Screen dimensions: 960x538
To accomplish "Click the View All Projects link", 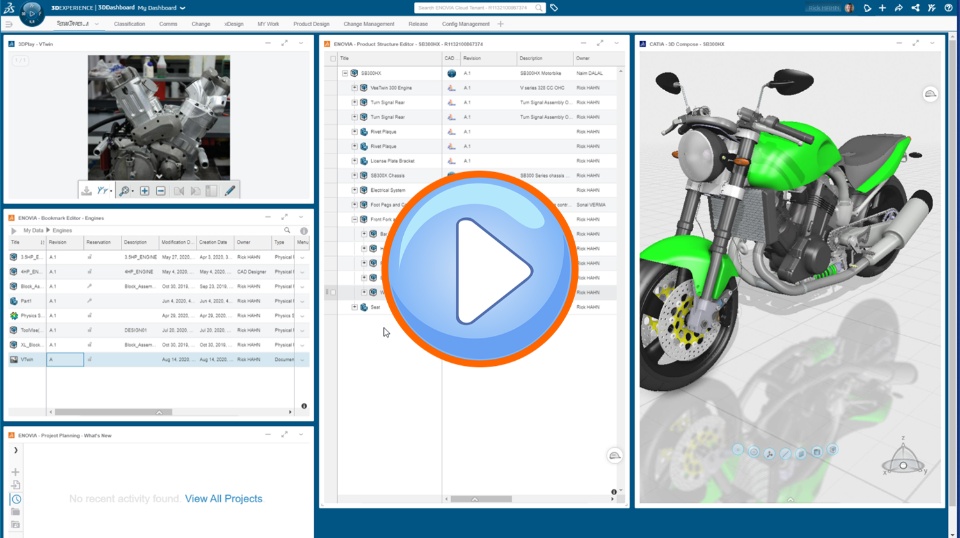I will click(223, 499).
